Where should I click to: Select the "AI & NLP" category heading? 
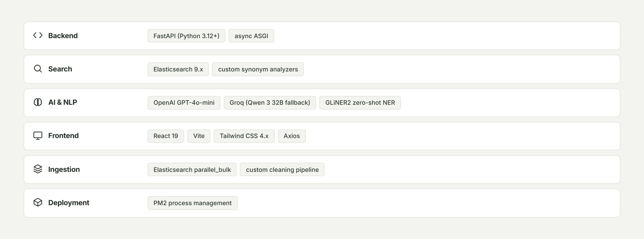pyautogui.click(x=63, y=102)
